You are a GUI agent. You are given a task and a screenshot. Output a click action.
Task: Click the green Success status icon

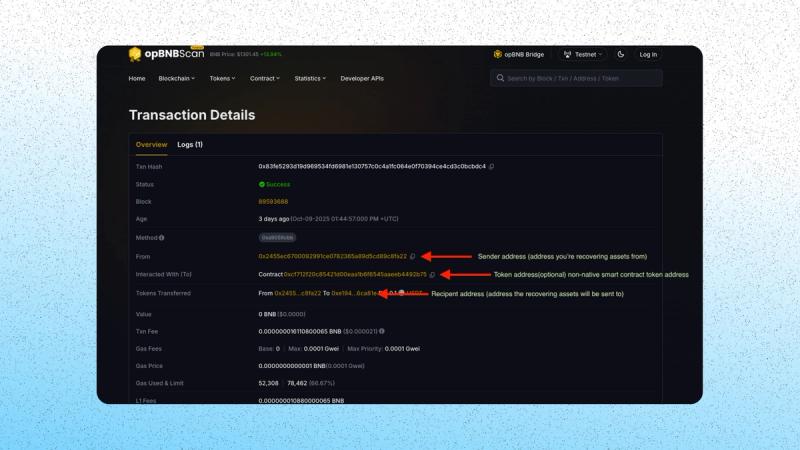pyautogui.click(x=262, y=184)
